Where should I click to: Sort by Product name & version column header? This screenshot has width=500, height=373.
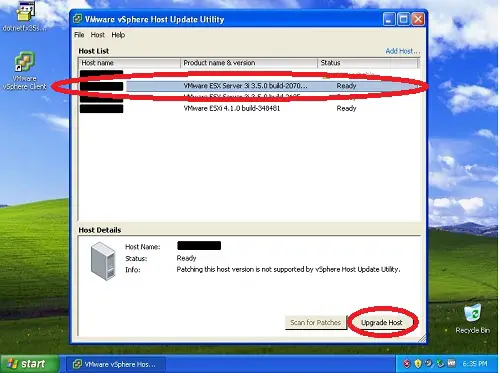point(249,63)
